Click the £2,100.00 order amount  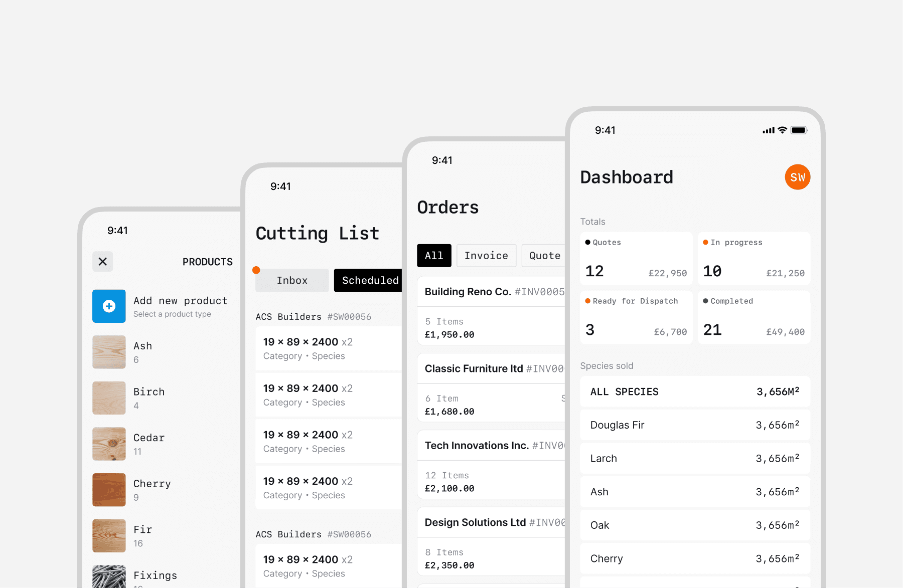tap(449, 488)
